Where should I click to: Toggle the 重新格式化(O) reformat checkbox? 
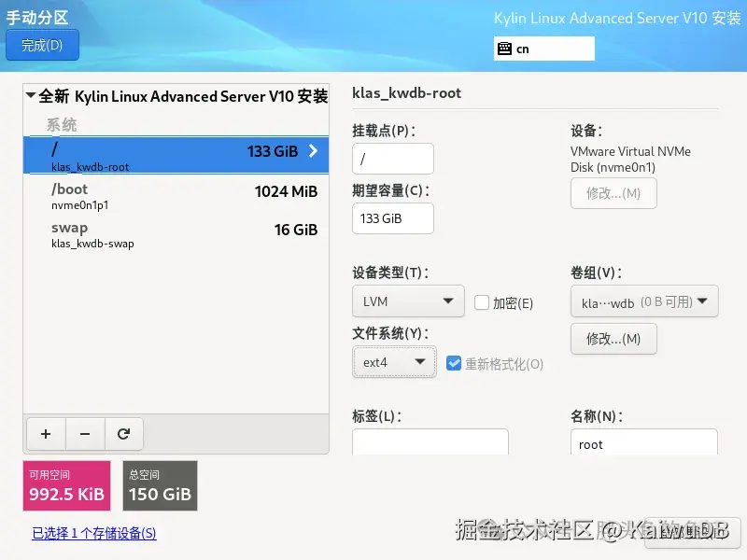tap(454, 363)
